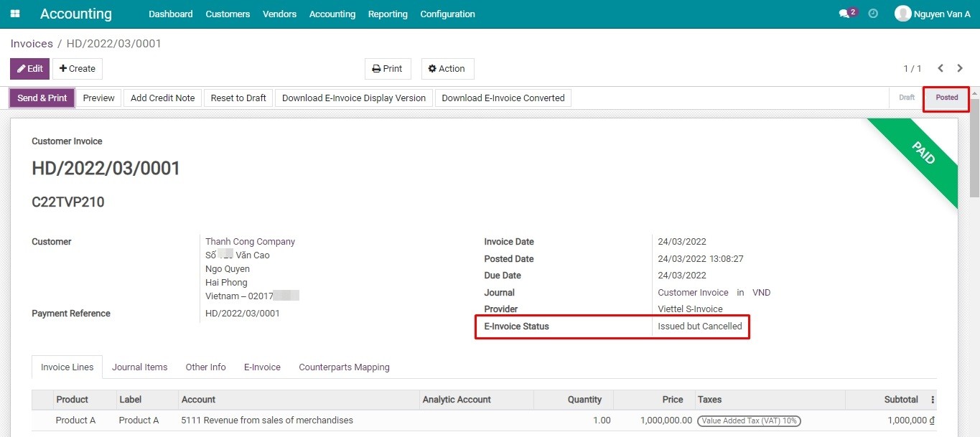Open the conversations messages icon
The width and height of the screenshot is (980, 437).
point(845,12)
